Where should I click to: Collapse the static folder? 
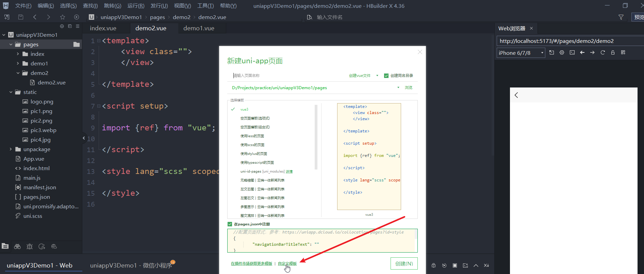coord(11,92)
